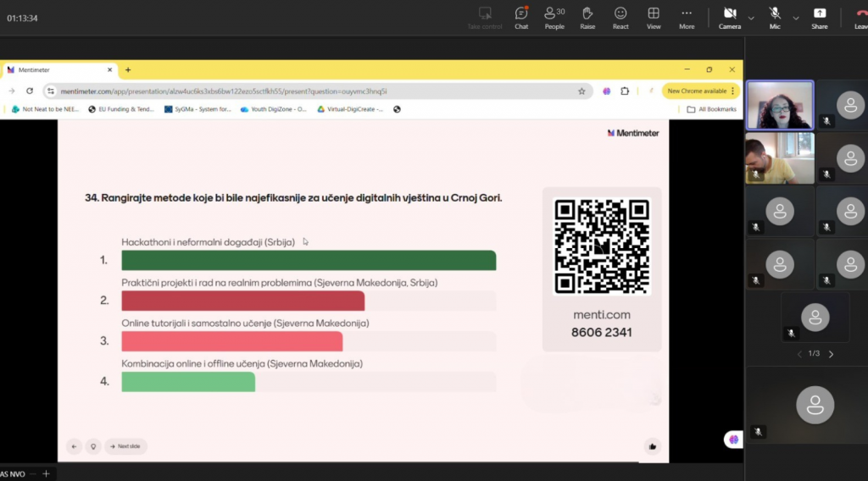
Task: Open the Chat panel
Action: (520, 17)
